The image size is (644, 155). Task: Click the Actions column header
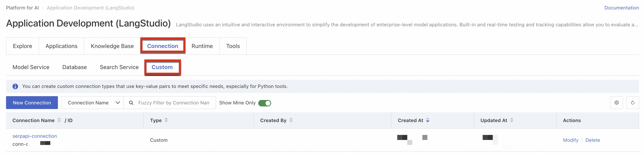pyautogui.click(x=572, y=120)
